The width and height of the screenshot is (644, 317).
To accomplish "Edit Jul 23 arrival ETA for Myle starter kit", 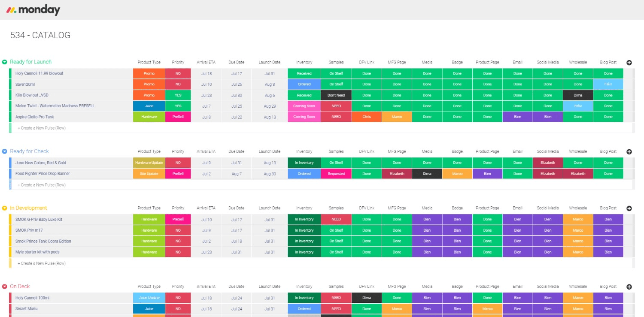I will coord(207,252).
